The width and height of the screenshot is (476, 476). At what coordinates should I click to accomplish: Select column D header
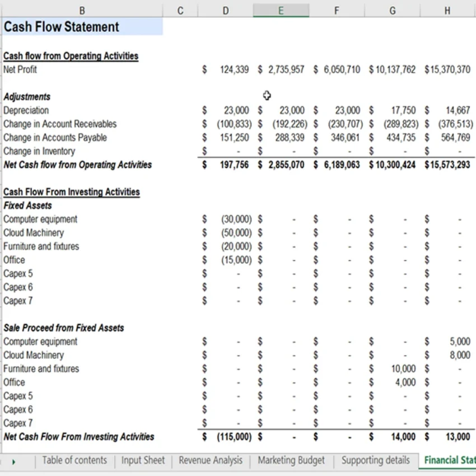(x=226, y=11)
